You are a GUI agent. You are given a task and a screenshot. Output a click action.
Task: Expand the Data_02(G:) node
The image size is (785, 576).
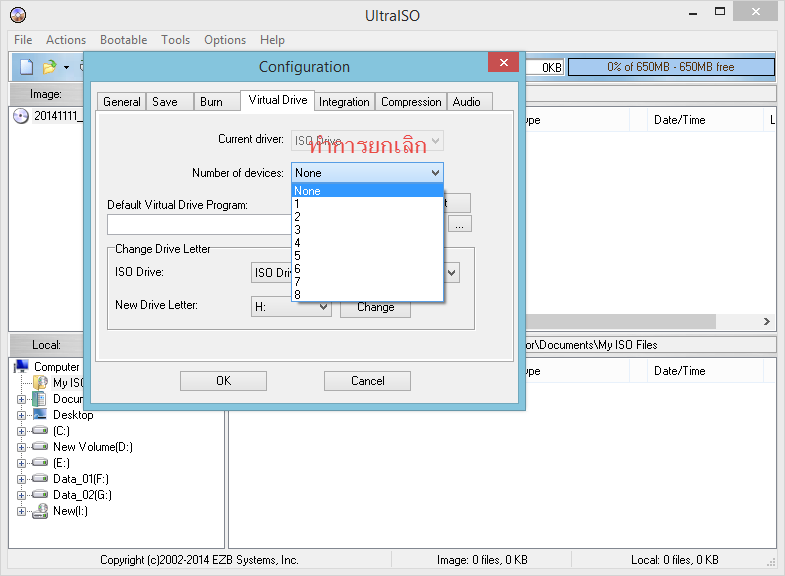(21, 495)
